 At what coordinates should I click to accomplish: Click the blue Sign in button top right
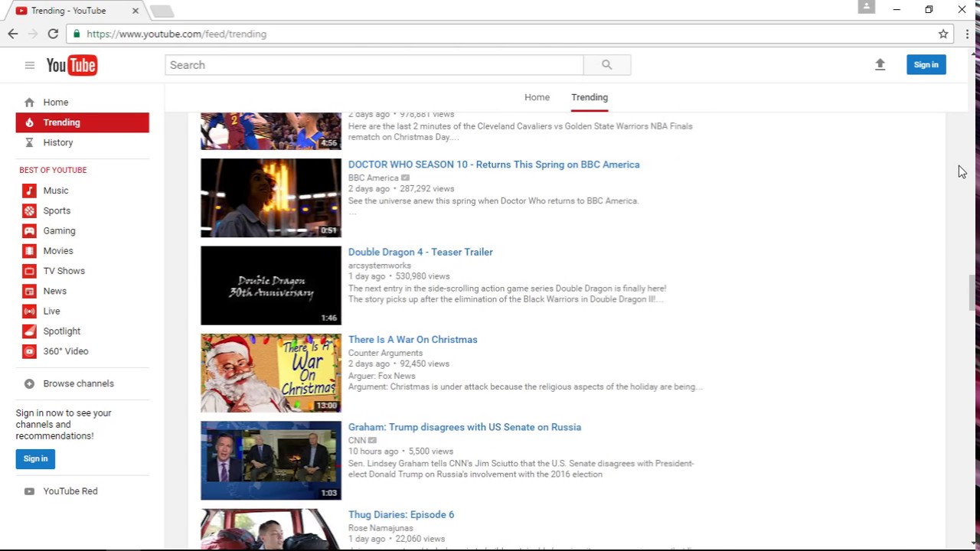coord(926,65)
